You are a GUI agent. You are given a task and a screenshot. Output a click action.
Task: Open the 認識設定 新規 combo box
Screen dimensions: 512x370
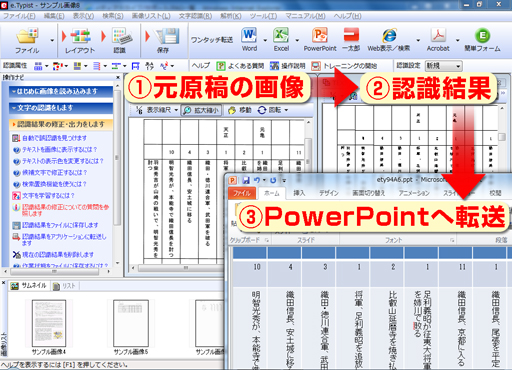click(444, 66)
